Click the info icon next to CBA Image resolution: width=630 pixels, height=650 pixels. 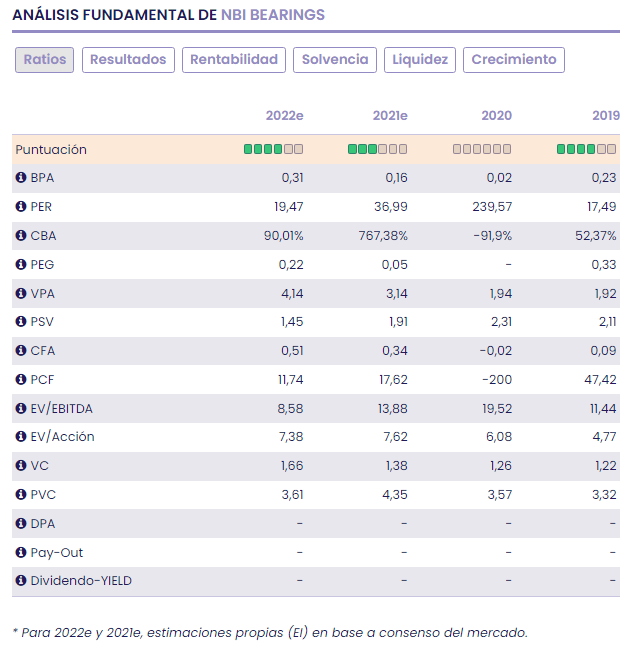coord(21,235)
